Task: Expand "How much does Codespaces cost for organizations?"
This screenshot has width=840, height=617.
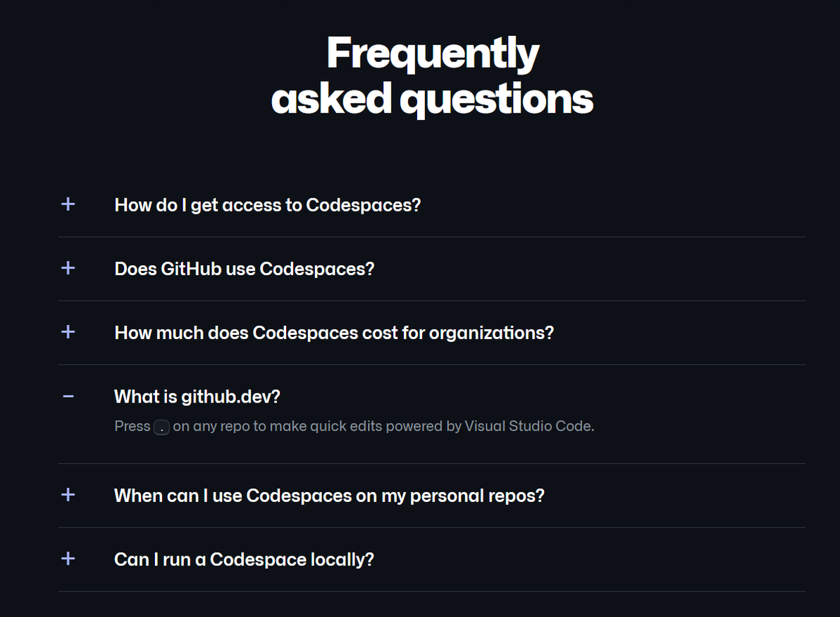Action: [x=334, y=333]
